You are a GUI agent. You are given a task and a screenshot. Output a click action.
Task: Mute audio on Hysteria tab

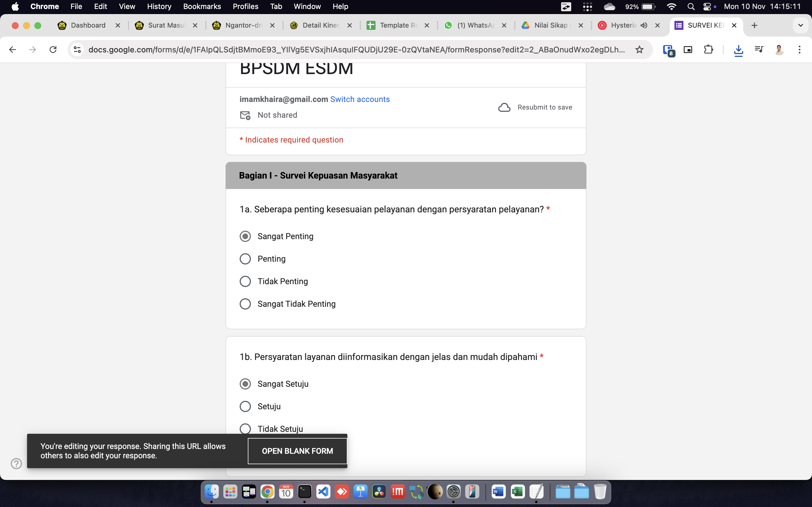644,25
